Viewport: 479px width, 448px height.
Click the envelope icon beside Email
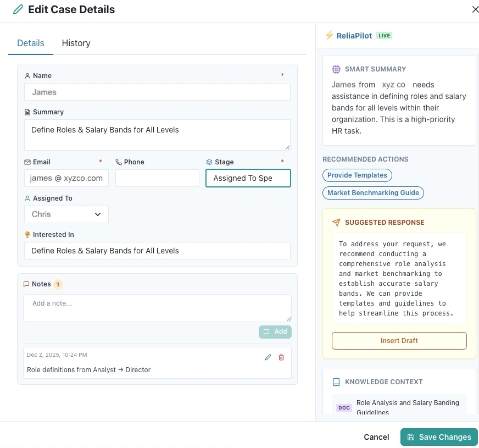(x=27, y=162)
